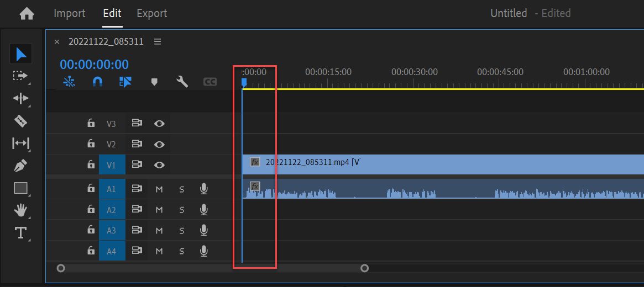This screenshot has height=287, width=644.
Task: Open the sequence panel hamburger menu
Action: coord(158,42)
